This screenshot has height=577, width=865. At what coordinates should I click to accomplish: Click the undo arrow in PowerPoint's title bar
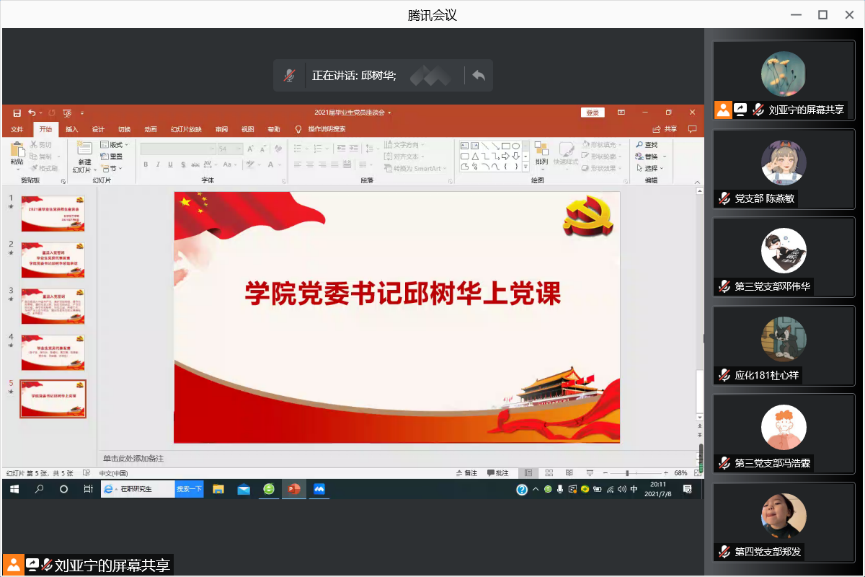pyautogui.click(x=32, y=113)
